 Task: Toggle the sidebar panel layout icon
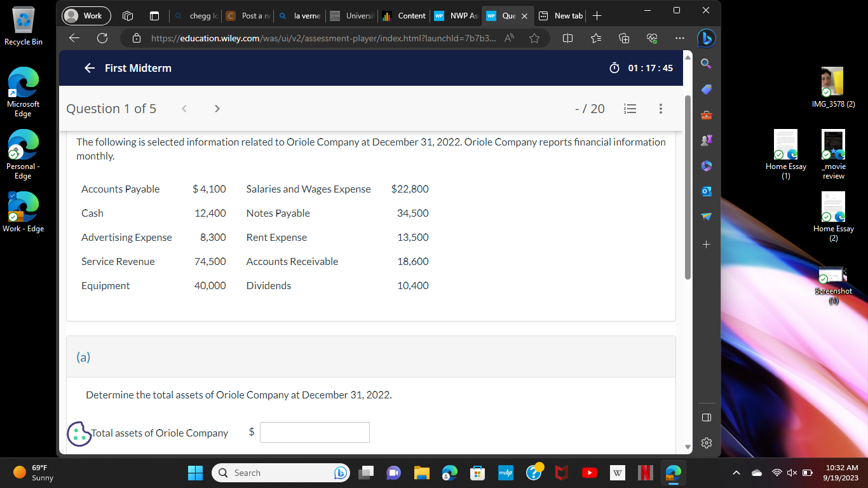point(707,417)
